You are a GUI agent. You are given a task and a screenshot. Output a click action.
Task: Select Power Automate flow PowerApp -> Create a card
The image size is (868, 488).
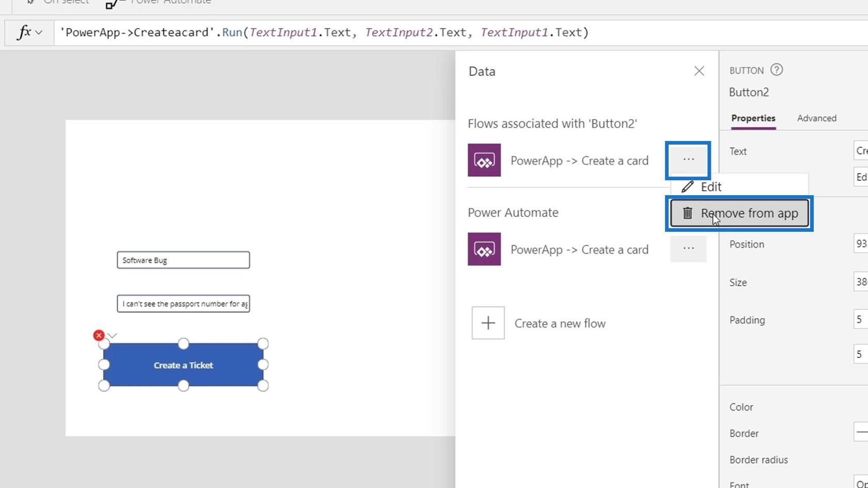pos(579,249)
